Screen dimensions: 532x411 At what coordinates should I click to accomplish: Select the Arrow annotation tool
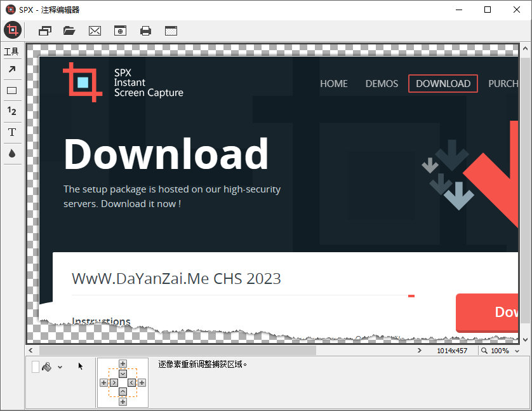pyautogui.click(x=12, y=69)
